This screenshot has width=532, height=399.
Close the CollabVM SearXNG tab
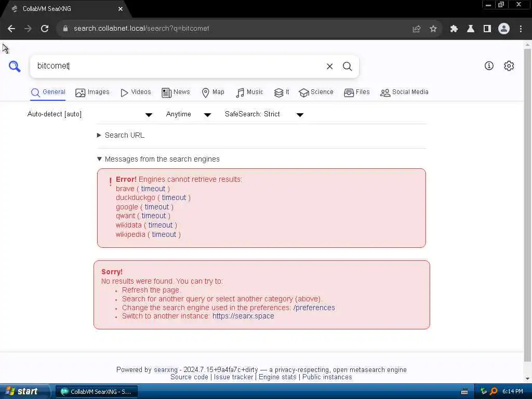(121, 9)
